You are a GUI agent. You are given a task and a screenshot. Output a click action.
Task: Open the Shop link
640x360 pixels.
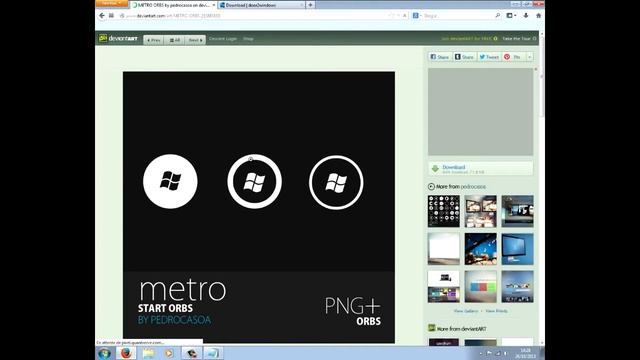point(248,39)
